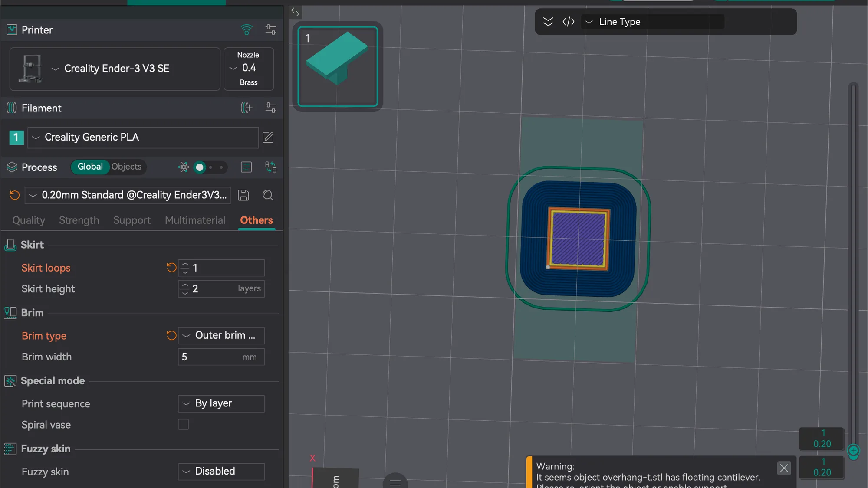This screenshot has width=868, height=488.
Task: Open the Fuzzy skin dropdown
Action: click(221, 471)
